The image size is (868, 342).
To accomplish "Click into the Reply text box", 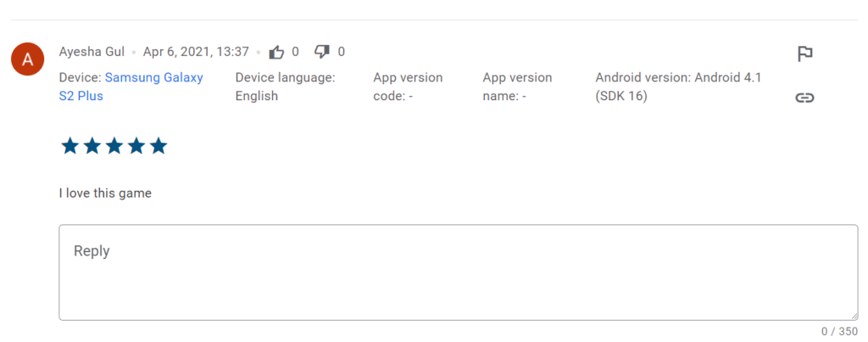I will click(458, 272).
